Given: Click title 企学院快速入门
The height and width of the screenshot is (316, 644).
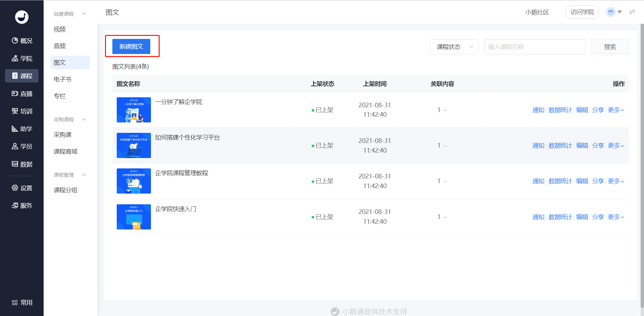Looking at the screenshot, I should [x=176, y=209].
